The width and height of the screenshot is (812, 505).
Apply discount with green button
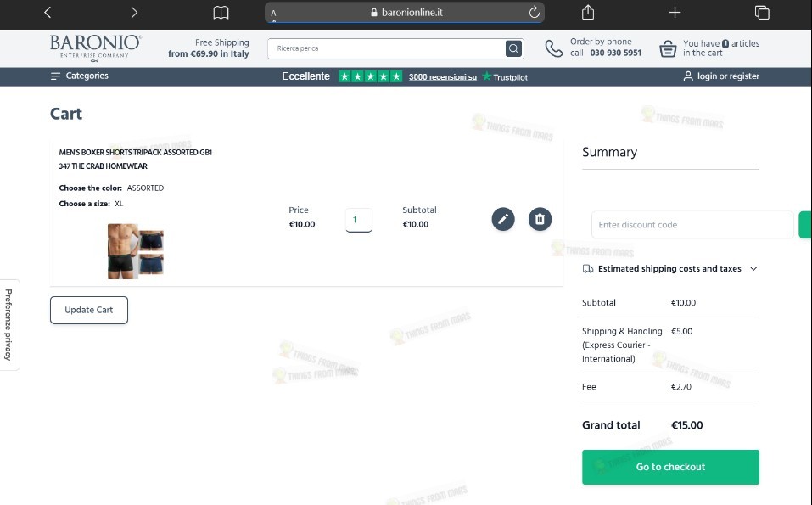click(x=805, y=225)
